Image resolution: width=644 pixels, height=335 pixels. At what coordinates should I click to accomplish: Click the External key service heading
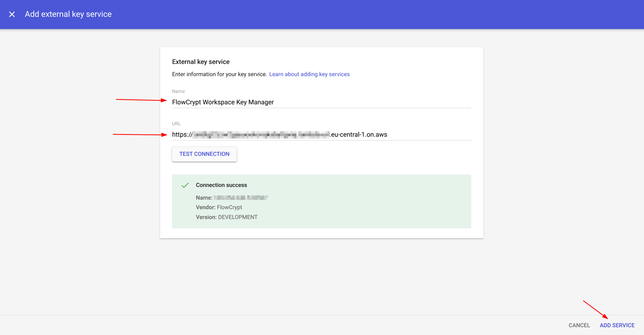click(201, 62)
